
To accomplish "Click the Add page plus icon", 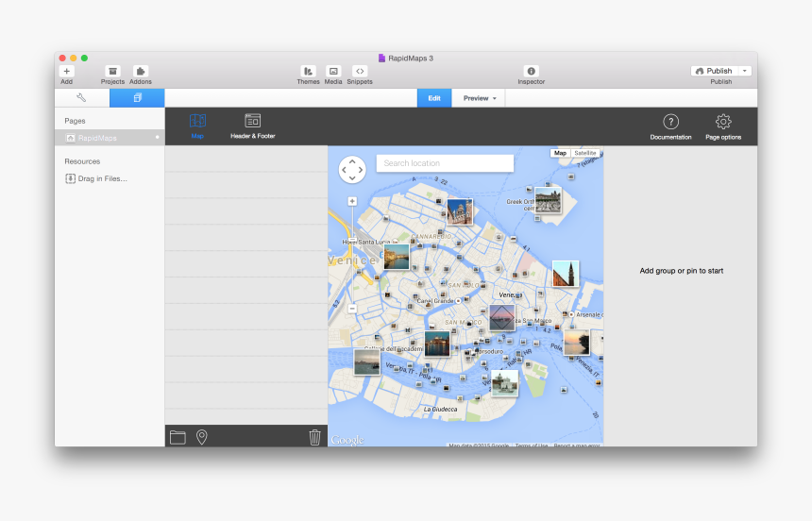I will (66, 71).
